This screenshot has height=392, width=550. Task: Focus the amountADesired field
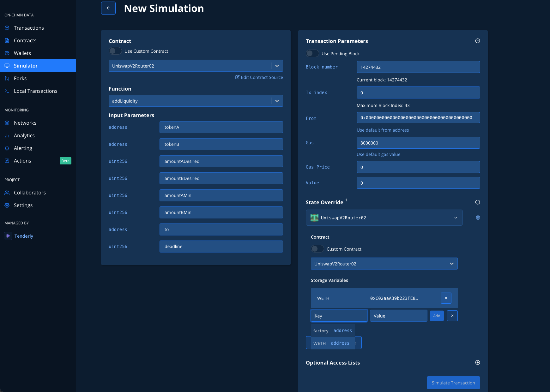(221, 161)
